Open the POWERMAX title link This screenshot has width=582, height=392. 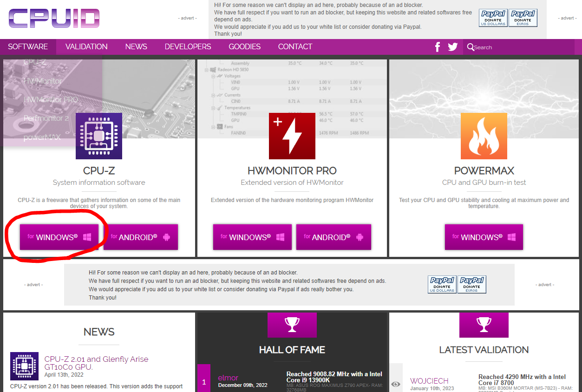(x=484, y=170)
